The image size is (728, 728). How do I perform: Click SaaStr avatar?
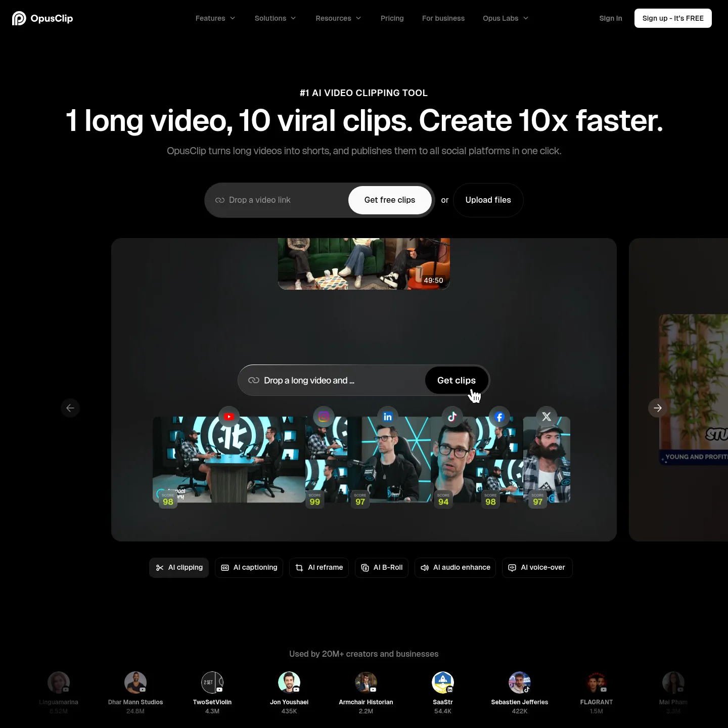pyautogui.click(x=443, y=682)
